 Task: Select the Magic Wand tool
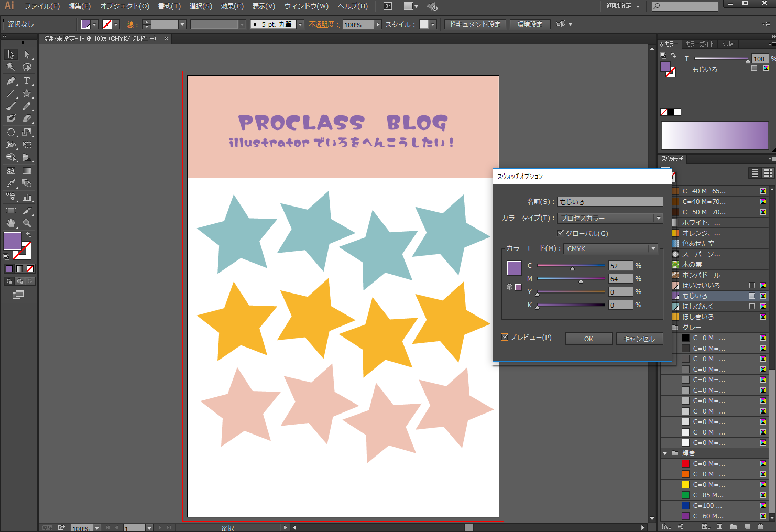click(10, 67)
